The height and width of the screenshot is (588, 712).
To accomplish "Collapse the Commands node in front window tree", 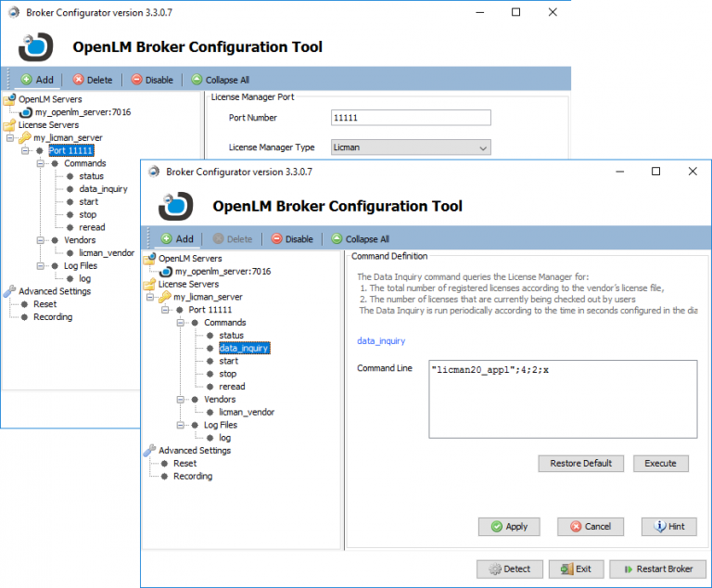I will coord(181,323).
